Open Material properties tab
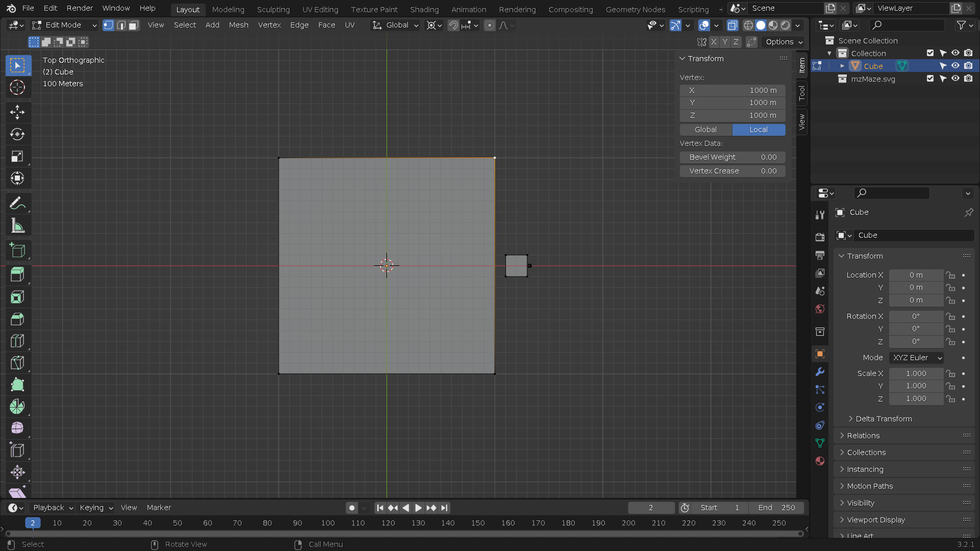Viewport: 980px width, 551px height. 820,461
